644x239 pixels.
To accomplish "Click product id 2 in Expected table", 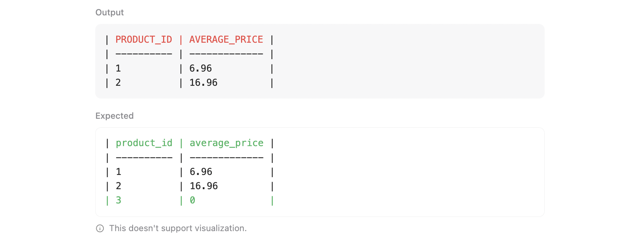I will coord(118,186).
